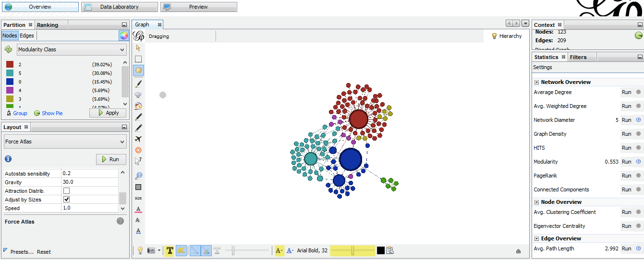Reset node colors with the gray square

point(138,187)
